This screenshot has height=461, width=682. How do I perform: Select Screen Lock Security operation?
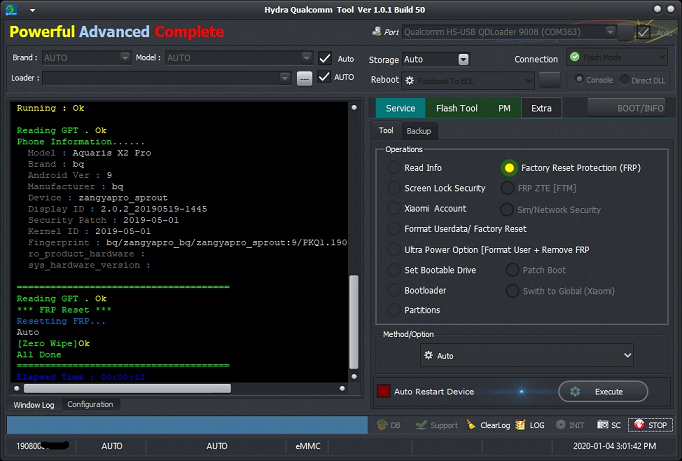tap(394, 188)
